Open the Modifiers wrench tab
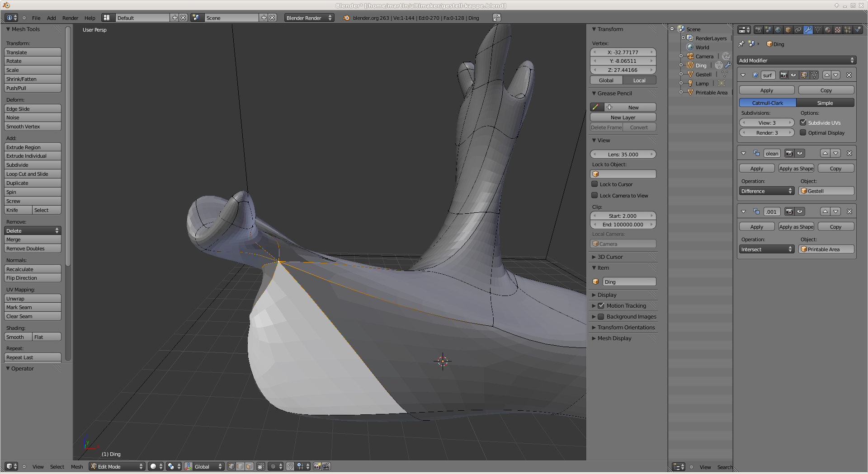 (x=808, y=30)
